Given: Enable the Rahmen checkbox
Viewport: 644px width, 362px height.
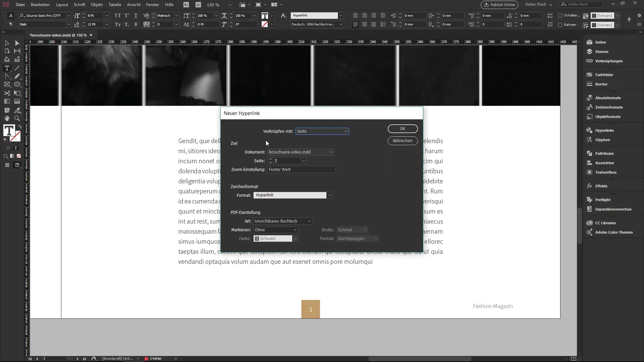Looking at the screenshot, I should point(560,24).
